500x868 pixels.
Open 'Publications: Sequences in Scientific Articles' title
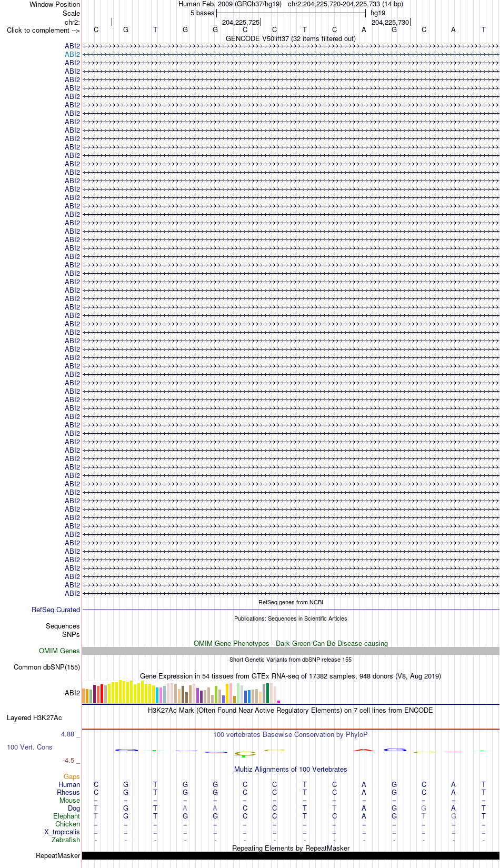291,618
